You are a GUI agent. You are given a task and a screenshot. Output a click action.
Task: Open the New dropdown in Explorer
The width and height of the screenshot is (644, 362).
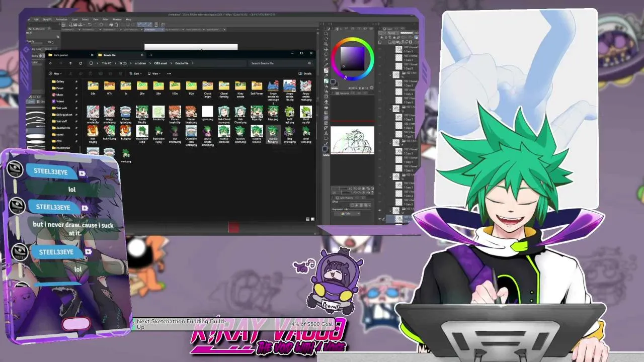(x=56, y=73)
